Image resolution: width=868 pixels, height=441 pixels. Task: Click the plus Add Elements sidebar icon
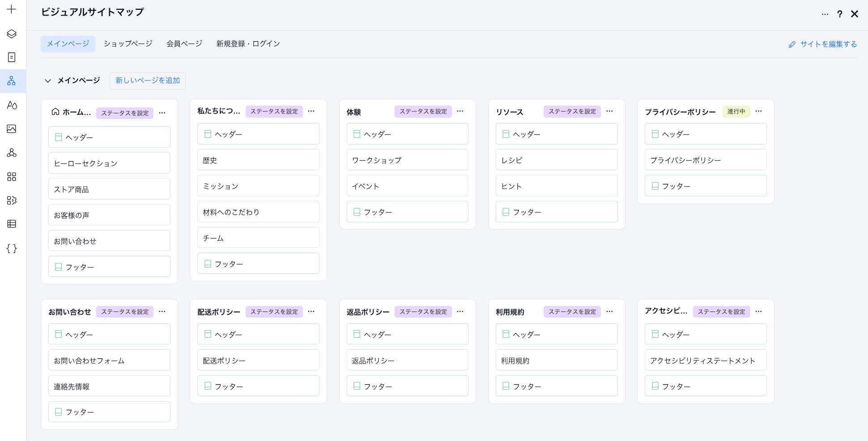click(x=12, y=9)
